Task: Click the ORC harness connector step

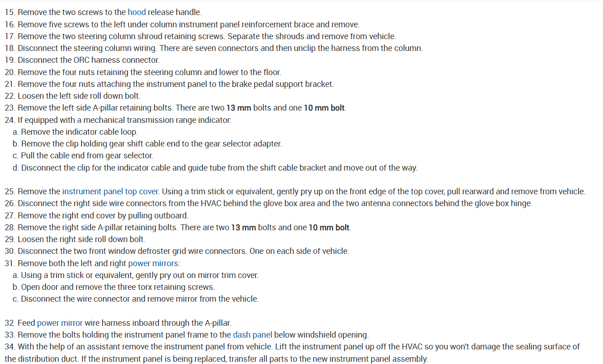Action: tap(88, 60)
